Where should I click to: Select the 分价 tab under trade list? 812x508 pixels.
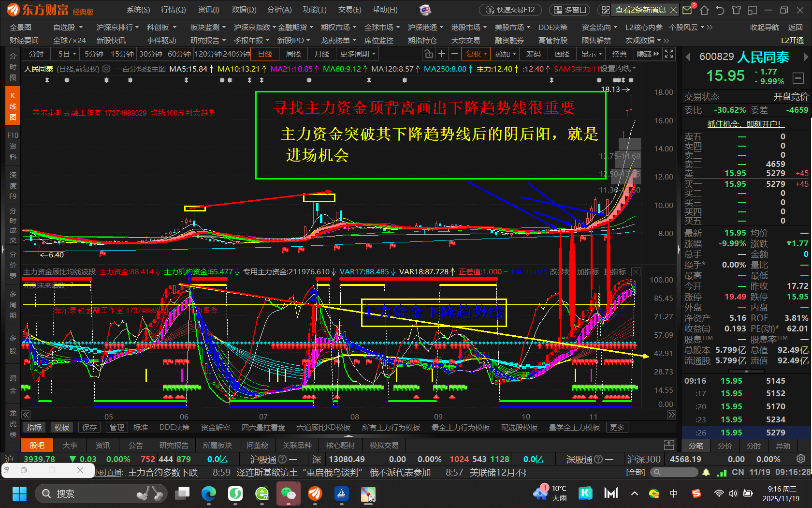(x=725, y=446)
